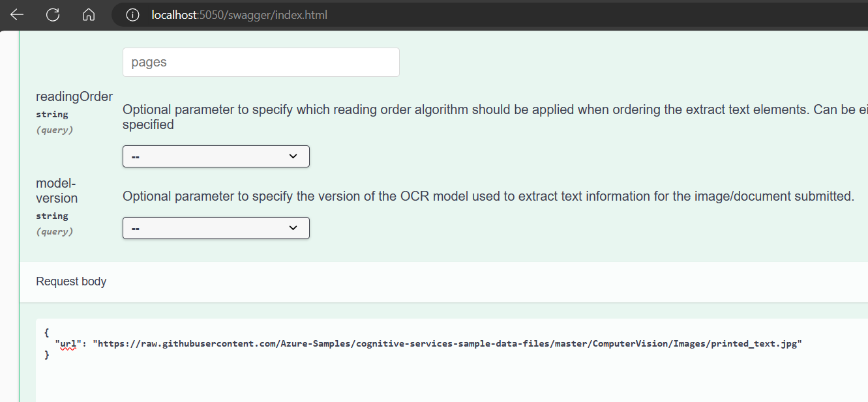Click the browser home icon
Screen dimensions: 868x402
(x=88, y=14)
